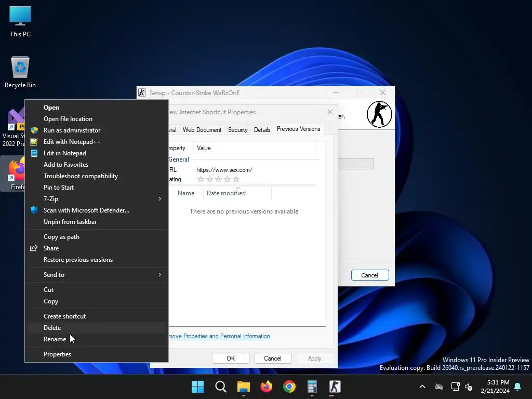
Task: Click the Notepad icon beside Edit in Notepad
Action: [x=34, y=153]
